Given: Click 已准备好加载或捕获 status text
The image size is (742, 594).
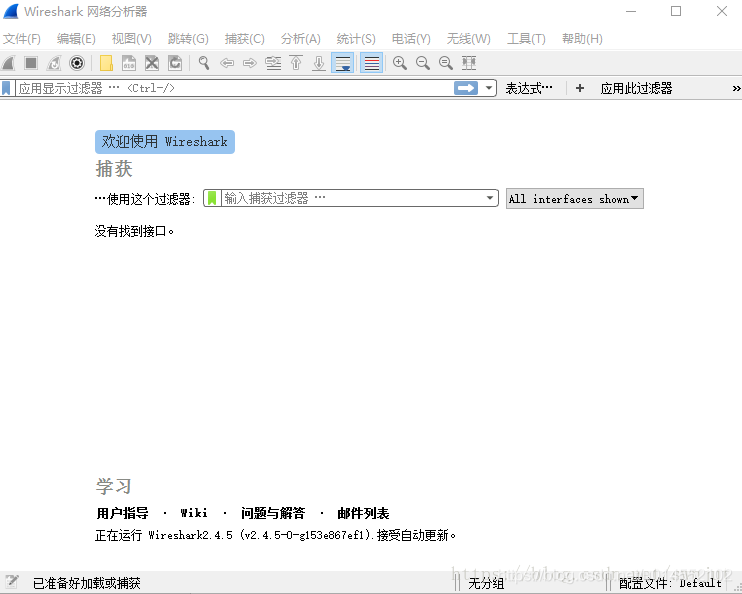Looking at the screenshot, I should (87, 583).
